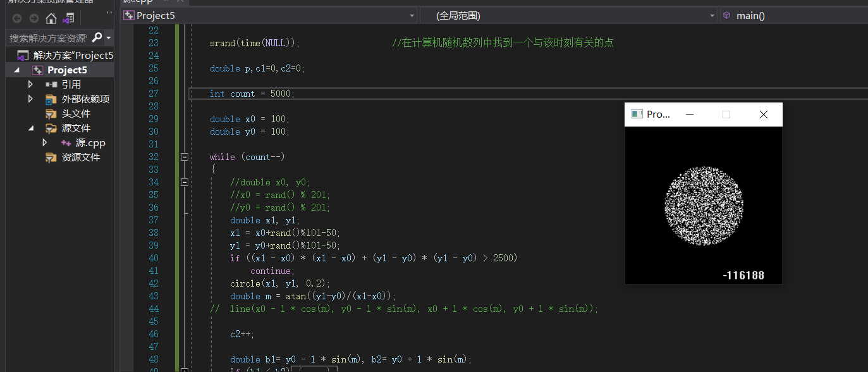Click the search magnifier in Solution Explorer

pyautogui.click(x=96, y=36)
